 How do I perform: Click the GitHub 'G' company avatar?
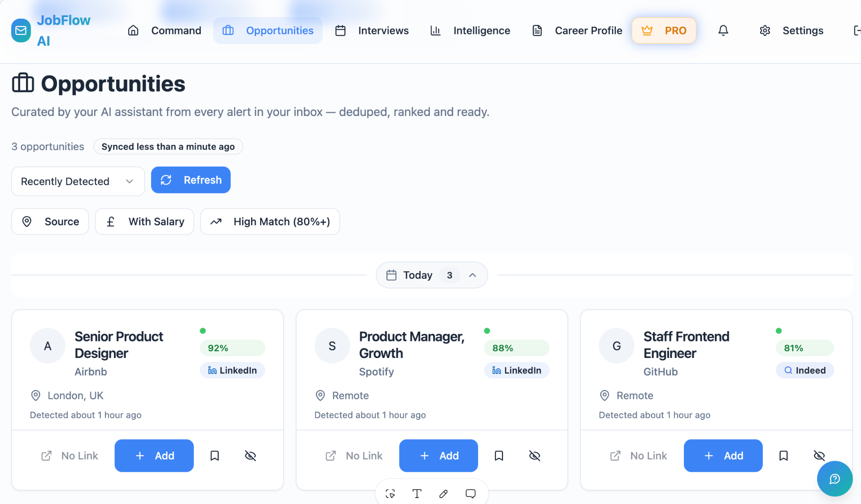click(x=617, y=346)
